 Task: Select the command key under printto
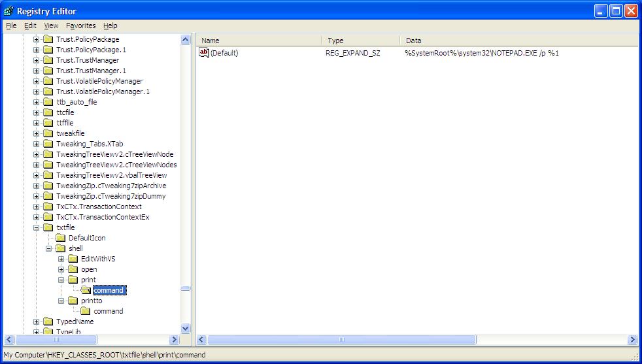coord(108,311)
